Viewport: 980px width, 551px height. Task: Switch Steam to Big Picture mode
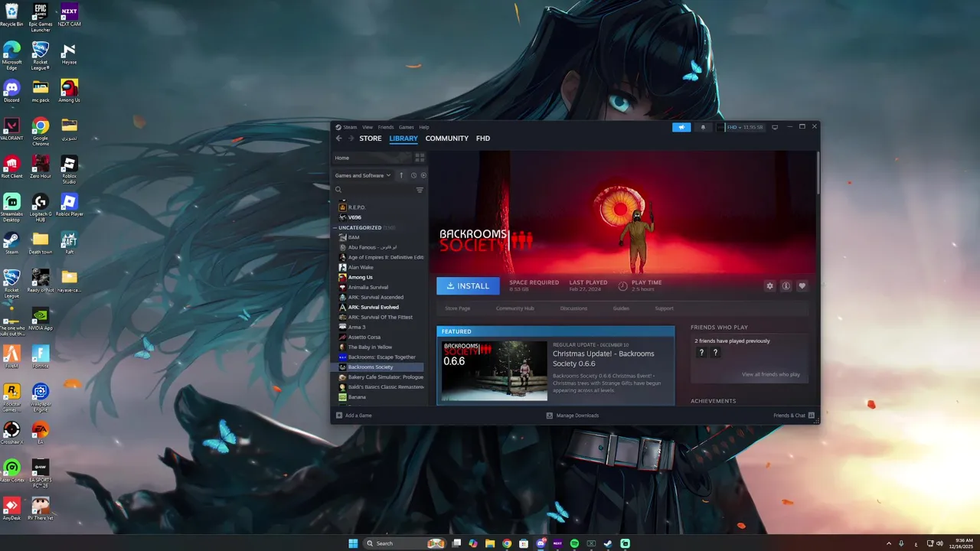(x=775, y=127)
